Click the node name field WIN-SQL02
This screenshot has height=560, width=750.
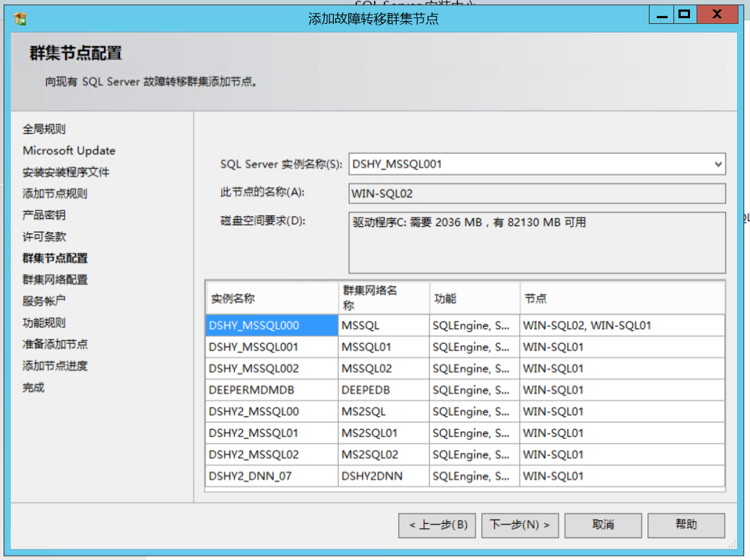tap(537, 194)
